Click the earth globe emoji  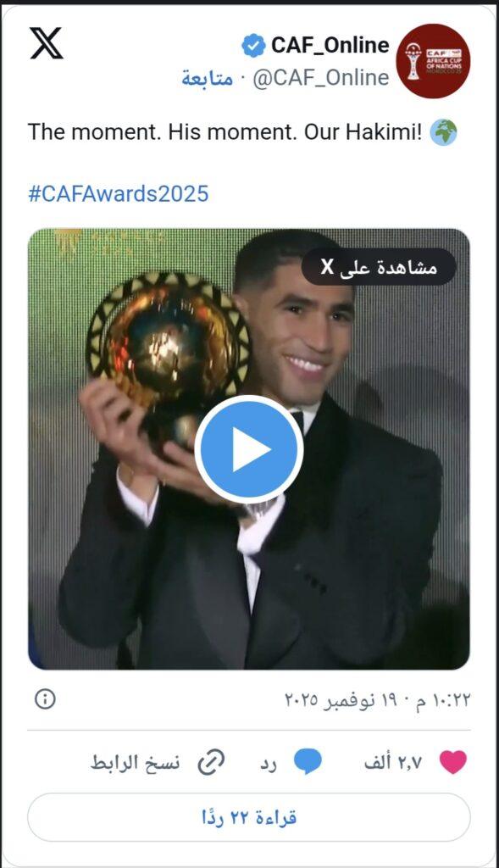(x=444, y=132)
